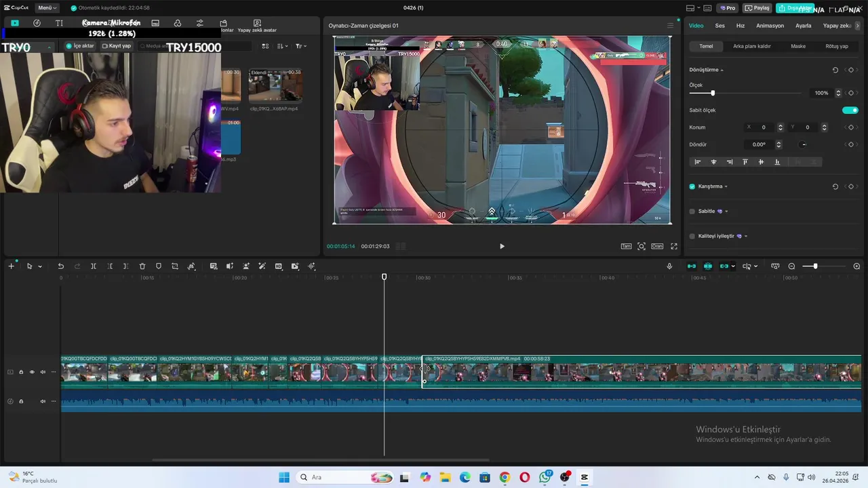Enable the Sabitle checkbox
This screenshot has height=488, width=868.
(692, 211)
